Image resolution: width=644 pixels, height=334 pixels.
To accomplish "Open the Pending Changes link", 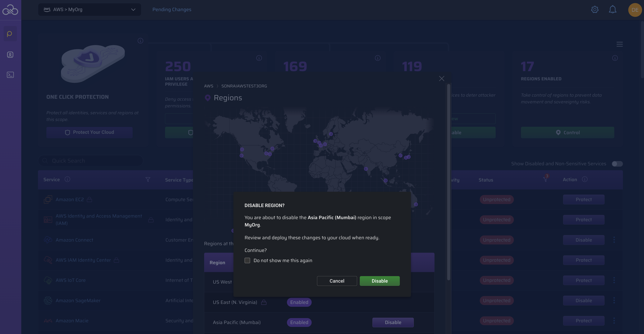I will 172,10.
